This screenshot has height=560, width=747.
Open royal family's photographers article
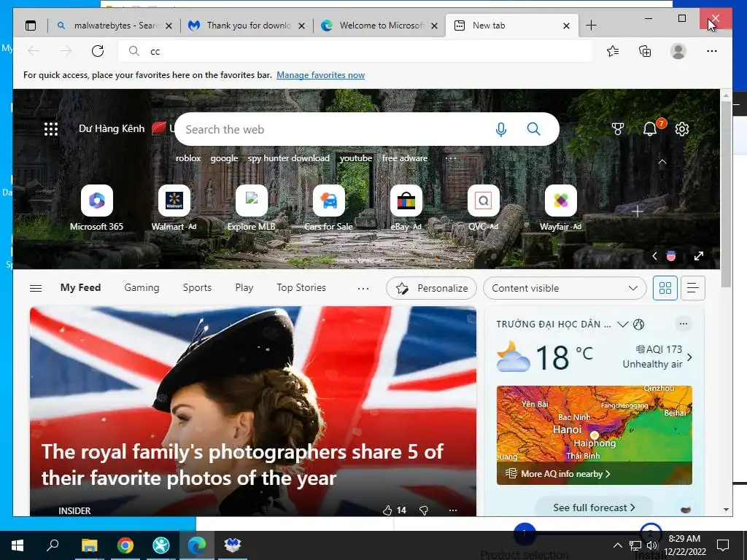pyautogui.click(x=243, y=464)
